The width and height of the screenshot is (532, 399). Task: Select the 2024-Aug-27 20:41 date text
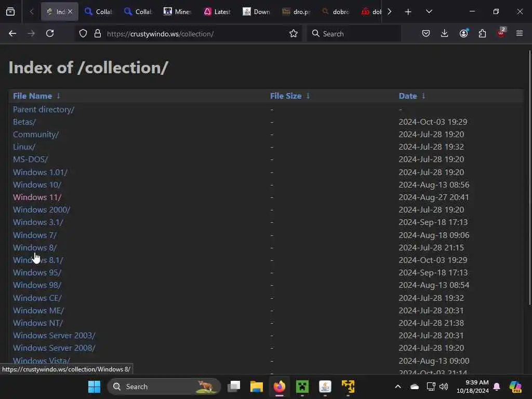(x=434, y=197)
